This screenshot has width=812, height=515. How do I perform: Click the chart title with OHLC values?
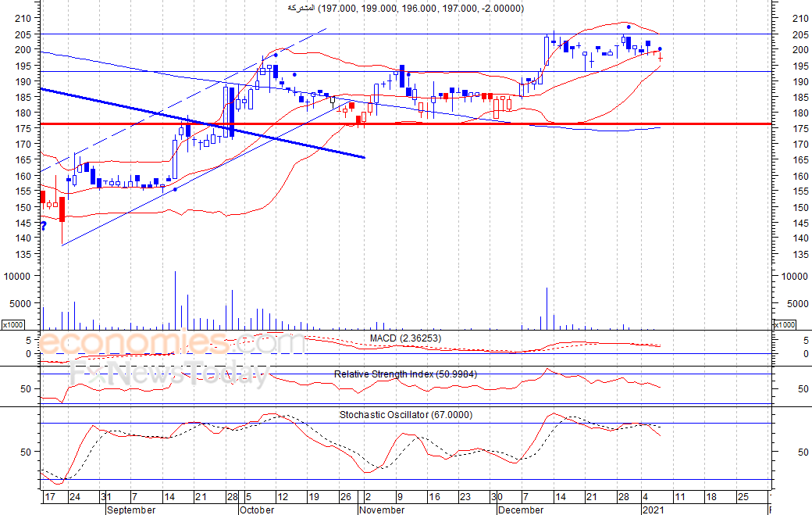point(405,9)
